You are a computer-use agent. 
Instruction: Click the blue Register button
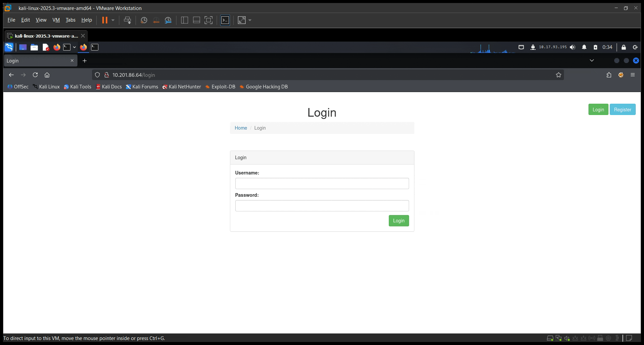pyautogui.click(x=622, y=110)
